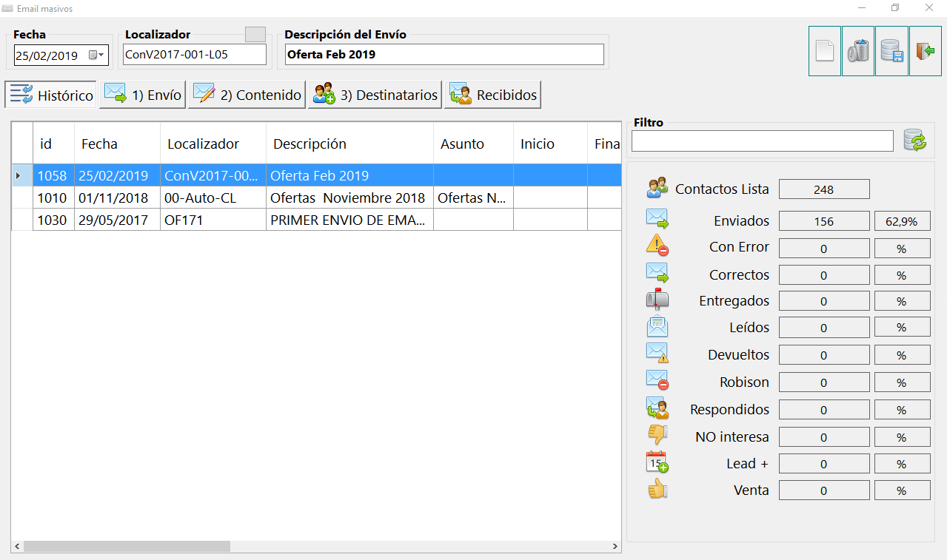Open the Histórico tab
The height and width of the screenshot is (560, 947).
[51, 95]
